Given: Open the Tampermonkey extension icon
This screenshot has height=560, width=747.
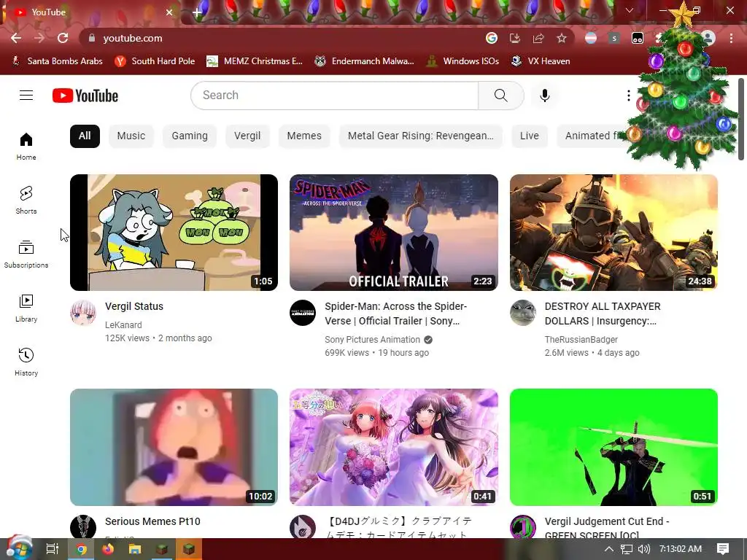Looking at the screenshot, I should pyautogui.click(x=638, y=38).
